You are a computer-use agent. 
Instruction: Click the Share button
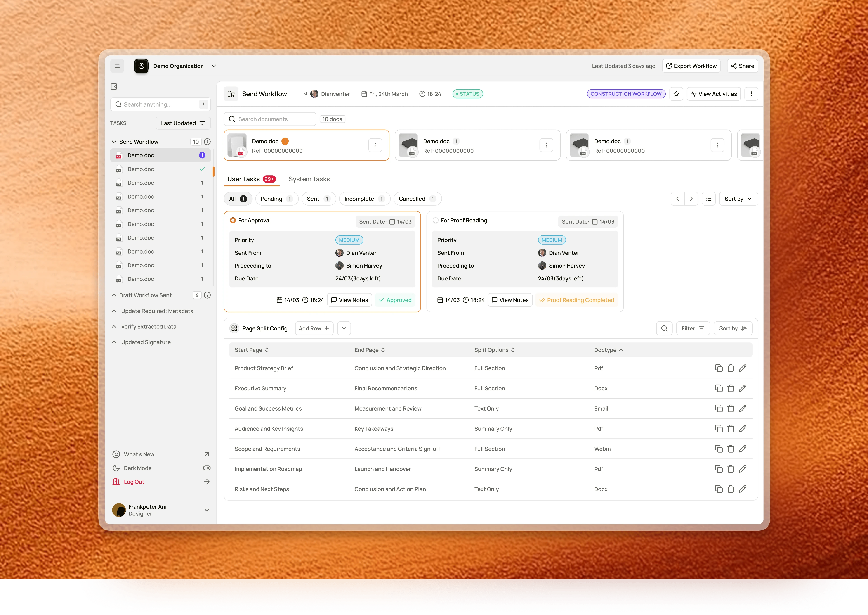click(742, 66)
